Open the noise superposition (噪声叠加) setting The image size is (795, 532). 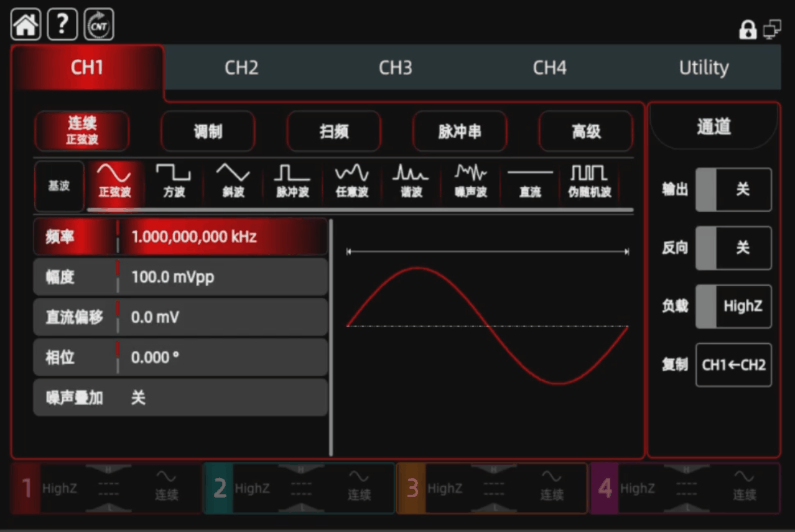(x=180, y=398)
